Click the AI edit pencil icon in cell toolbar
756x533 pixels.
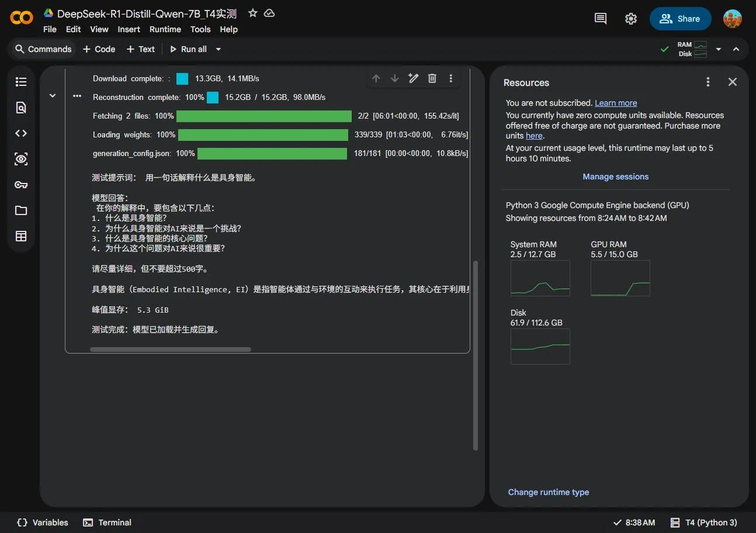pyautogui.click(x=414, y=78)
